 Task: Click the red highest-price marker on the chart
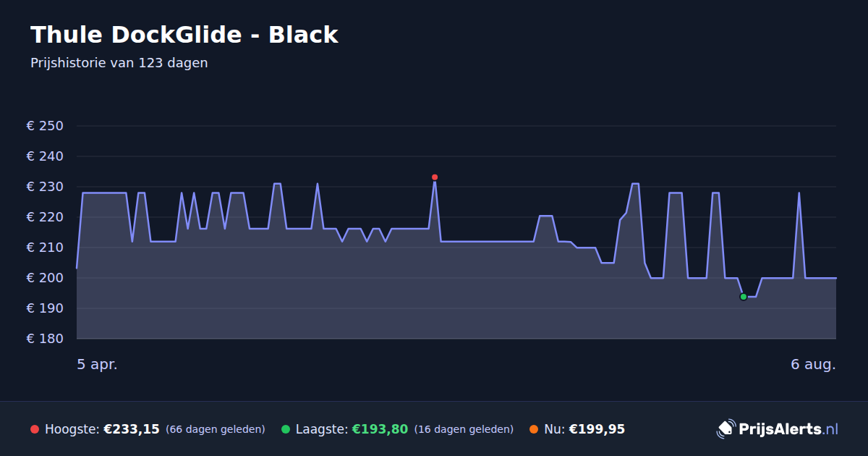click(x=435, y=177)
